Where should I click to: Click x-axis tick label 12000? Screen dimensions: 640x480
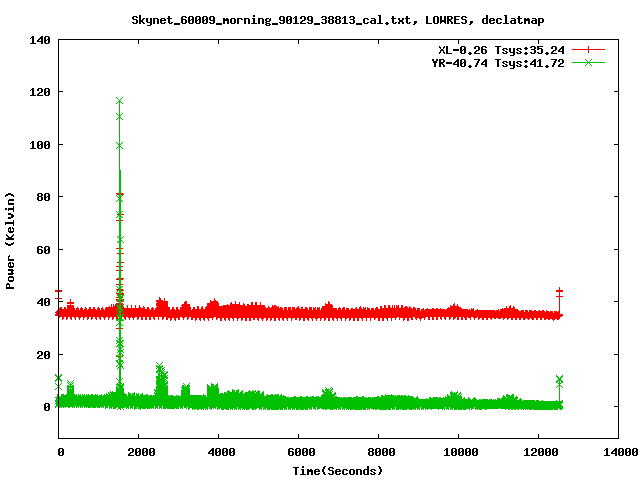[541, 452]
